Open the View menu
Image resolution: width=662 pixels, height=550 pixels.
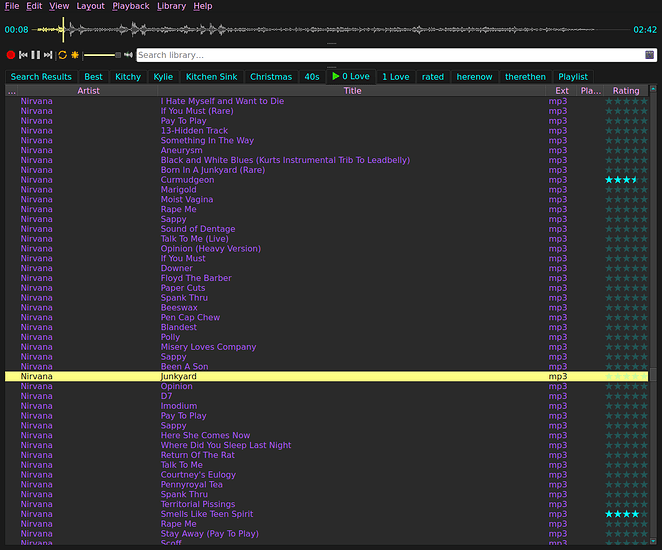pos(59,6)
